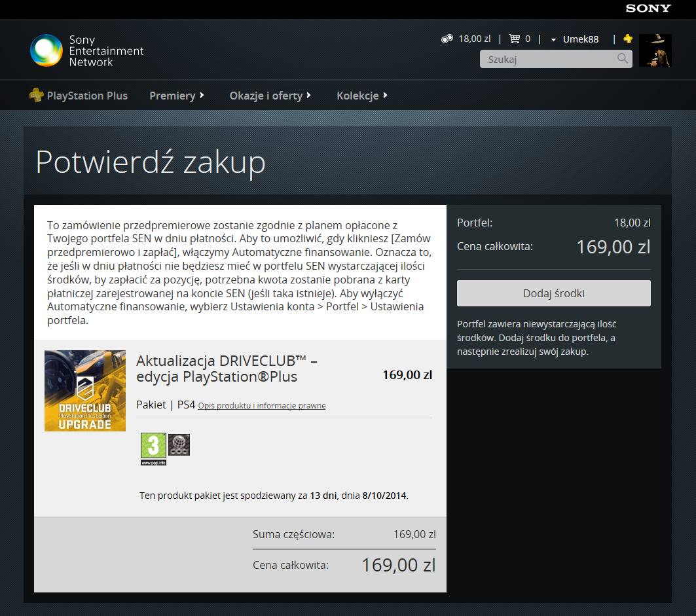Image resolution: width=696 pixels, height=616 pixels.
Task: Click the SONY logo in top bar
Action: (648, 9)
